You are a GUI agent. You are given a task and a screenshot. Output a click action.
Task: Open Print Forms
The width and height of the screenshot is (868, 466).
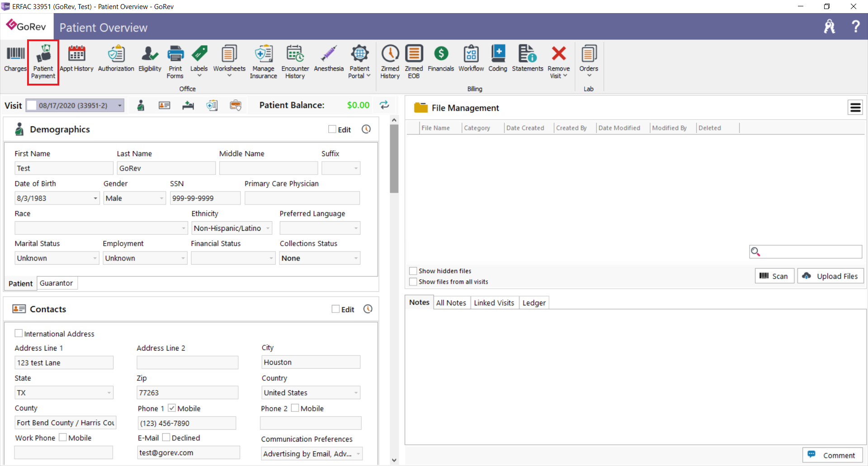pyautogui.click(x=175, y=62)
